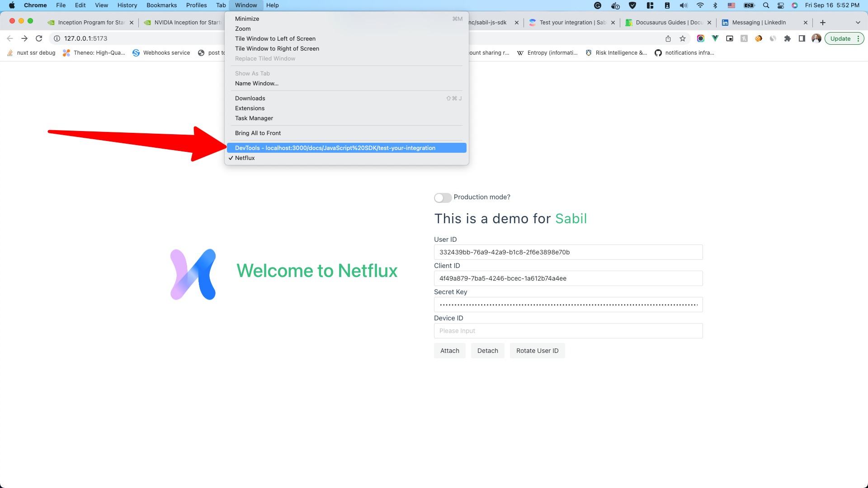The height and width of the screenshot is (488, 868).
Task: Open a new tab with plus icon
Action: pyautogui.click(x=823, y=23)
